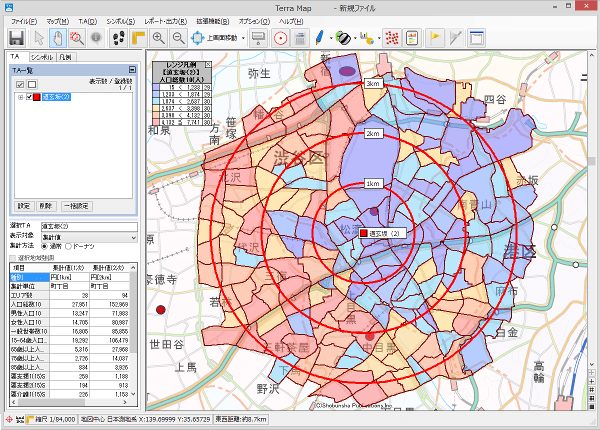Viewport: 600px width, 430px height.
Task: Open the striped ball dropdown arrow
Action: click(355, 38)
